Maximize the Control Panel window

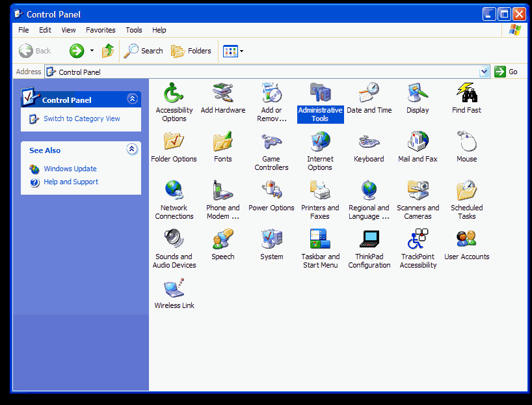click(504, 14)
